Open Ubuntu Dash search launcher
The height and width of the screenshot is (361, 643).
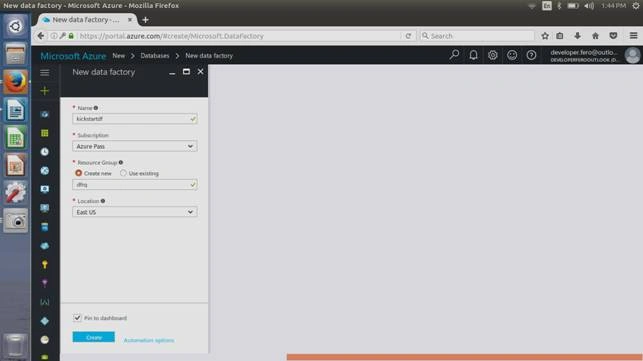click(x=15, y=27)
